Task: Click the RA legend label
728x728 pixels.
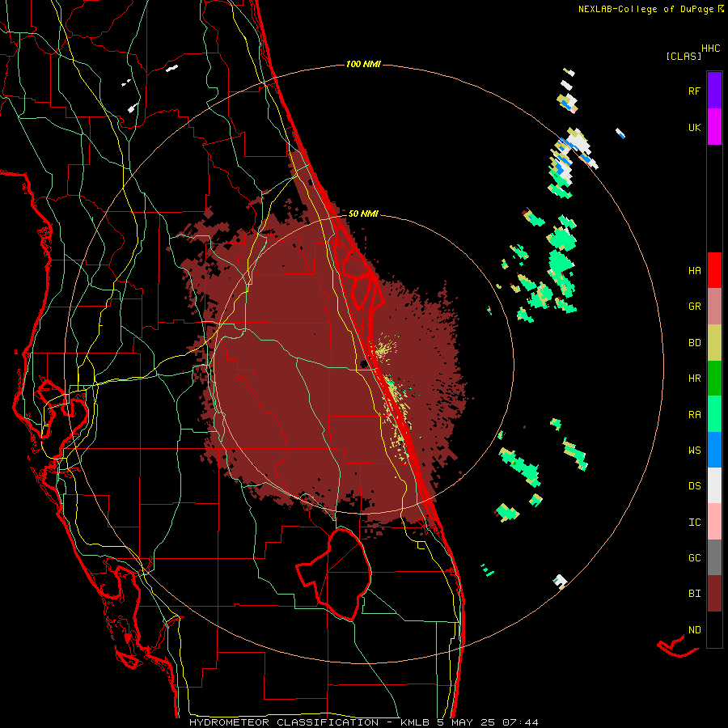Action: click(x=694, y=415)
